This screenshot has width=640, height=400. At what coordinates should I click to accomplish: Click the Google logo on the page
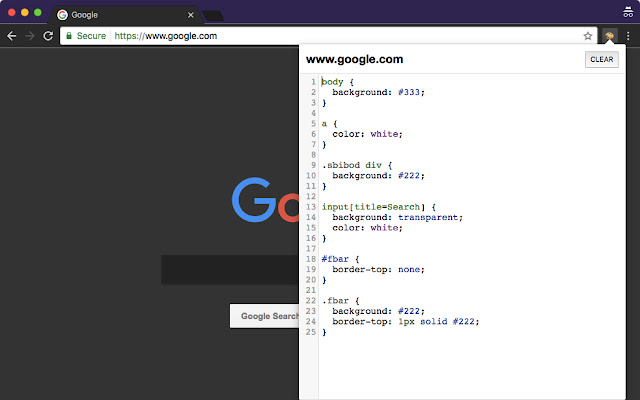[x=265, y=199]
